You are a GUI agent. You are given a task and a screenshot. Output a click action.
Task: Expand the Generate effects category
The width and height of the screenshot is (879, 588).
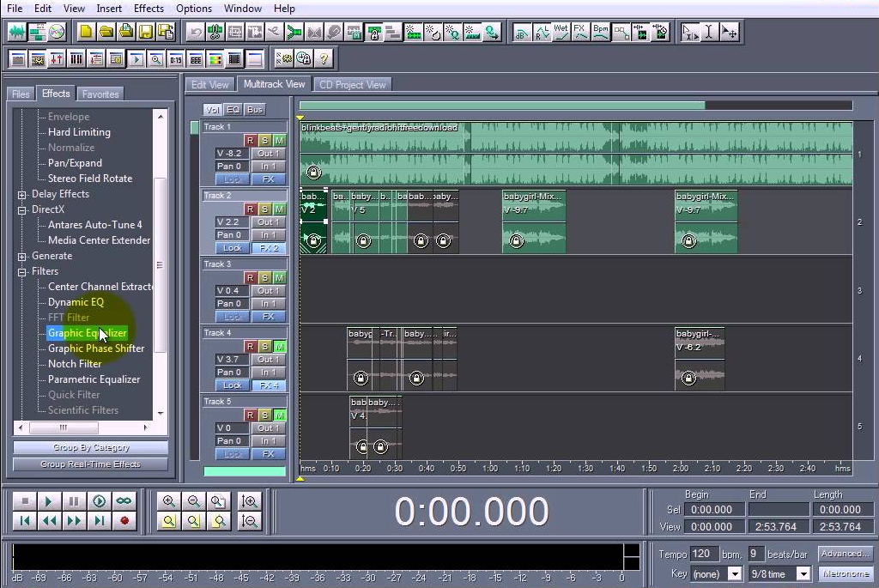click(20, 255)
